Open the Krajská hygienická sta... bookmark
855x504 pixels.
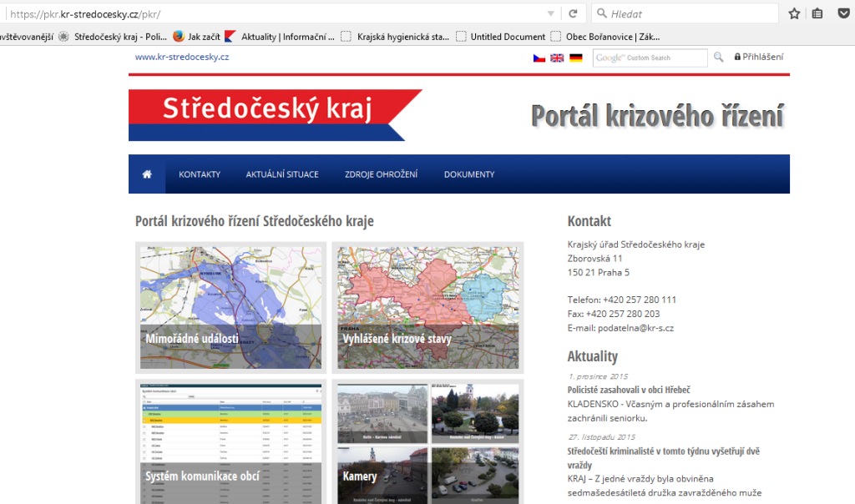pyautogui.click(x=395, y=37)
